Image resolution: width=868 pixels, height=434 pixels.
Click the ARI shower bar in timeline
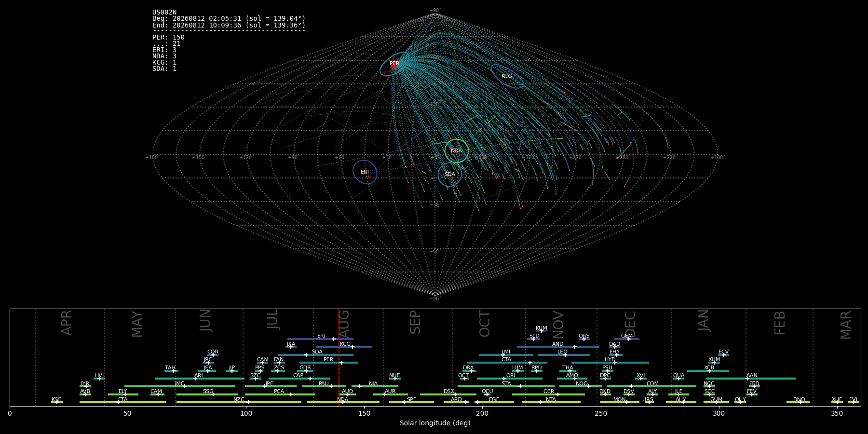[x=200, y=379]
